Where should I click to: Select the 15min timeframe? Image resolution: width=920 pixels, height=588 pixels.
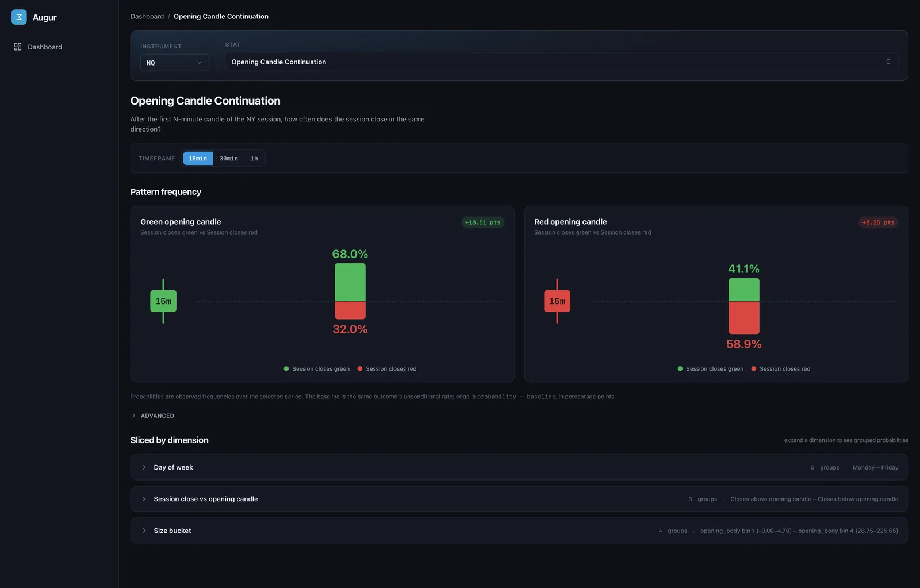coord(198,159)
